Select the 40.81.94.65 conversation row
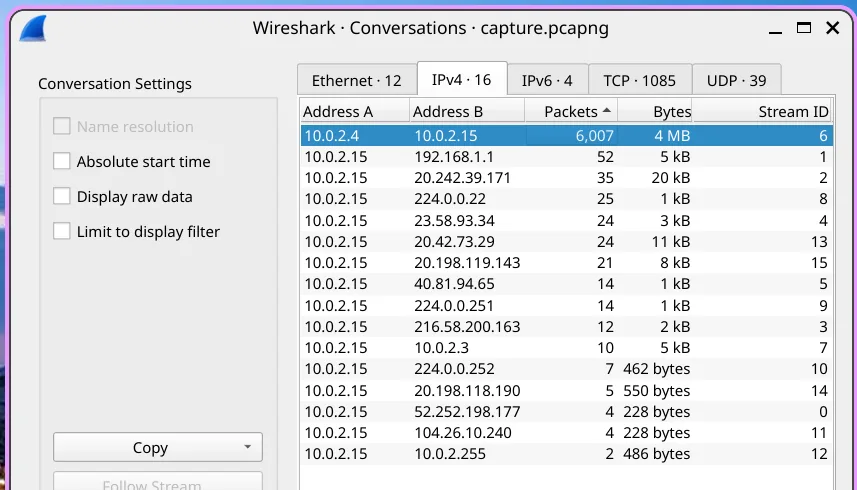Screen dimensions: 857x490 [x=567, y=284]
